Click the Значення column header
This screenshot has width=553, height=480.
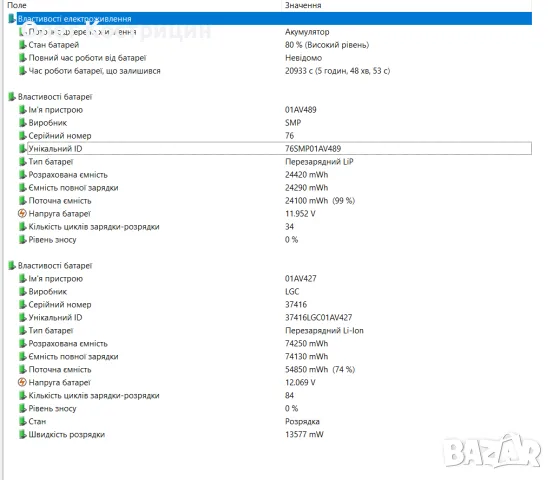tap(303, 5)
